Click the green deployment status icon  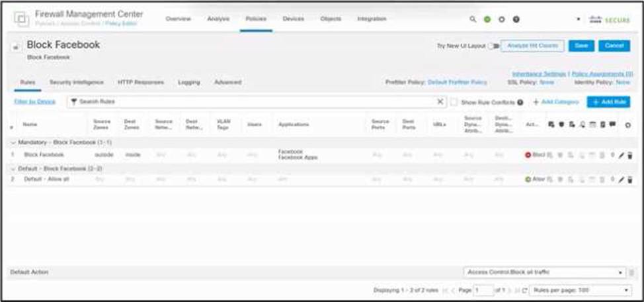(487, 19)
